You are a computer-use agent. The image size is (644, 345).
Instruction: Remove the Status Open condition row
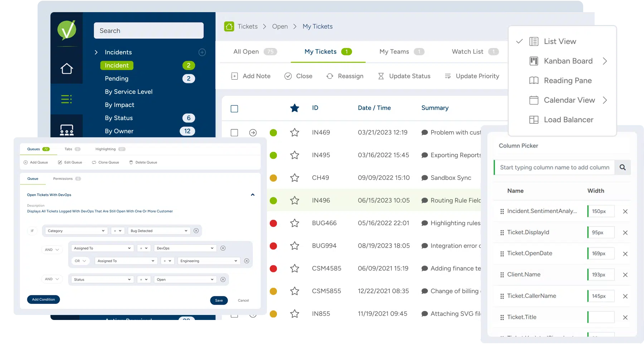[223, 280]
